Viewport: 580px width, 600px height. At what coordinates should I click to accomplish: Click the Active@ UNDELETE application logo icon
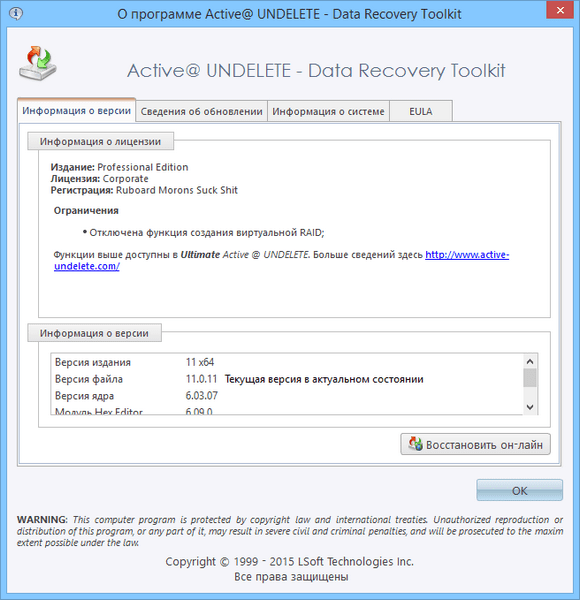coord(38,64)
